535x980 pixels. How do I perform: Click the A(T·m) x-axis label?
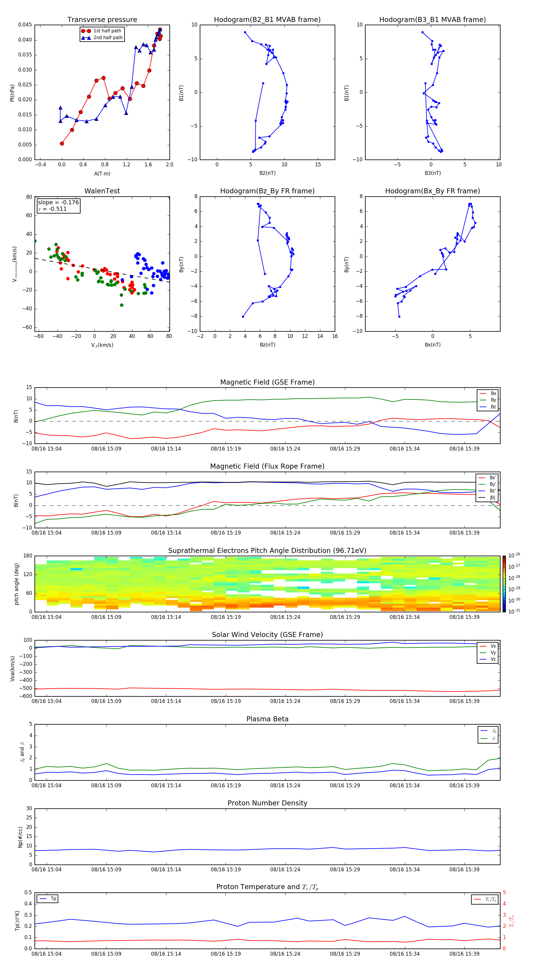tap(102, 173)
